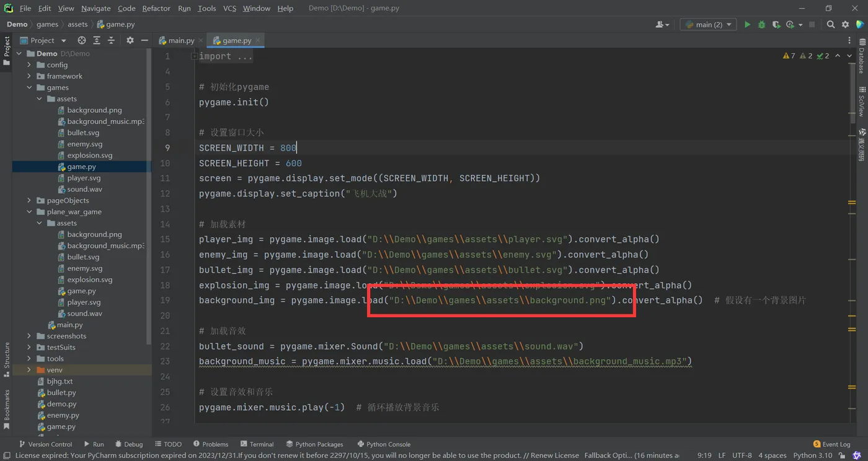868x461 pixels.
Task: Hide the Project panel with minus icon
Action: click(144, 40)
